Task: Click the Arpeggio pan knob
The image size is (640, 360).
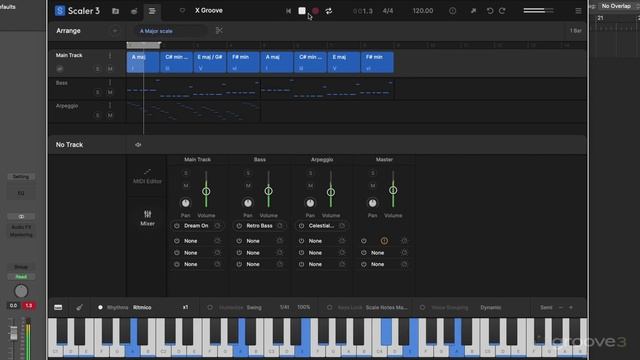Action: coord(310,203)
